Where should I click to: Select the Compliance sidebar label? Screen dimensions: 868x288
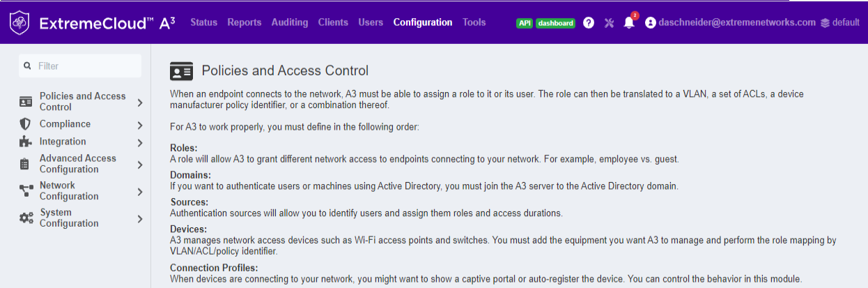65,124
